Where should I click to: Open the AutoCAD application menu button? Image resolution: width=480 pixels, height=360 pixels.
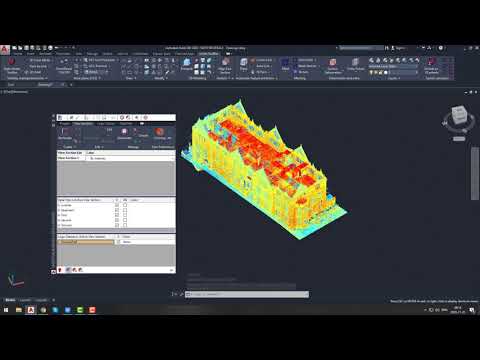coord(5,50)
